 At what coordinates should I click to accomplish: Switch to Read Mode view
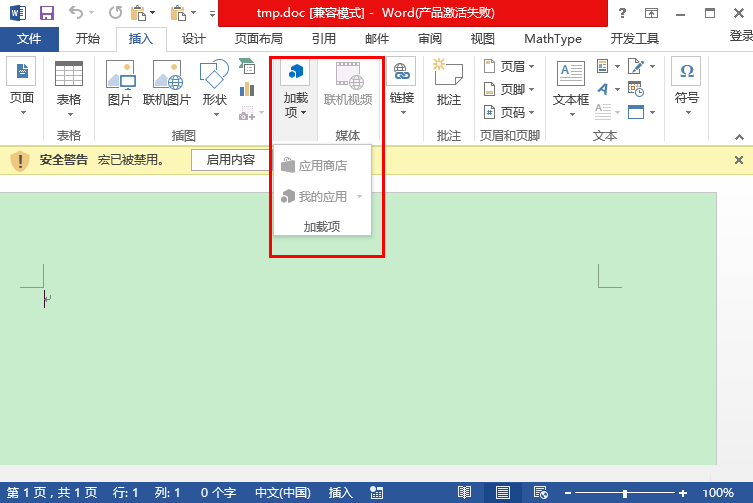(x=464, y=492)
